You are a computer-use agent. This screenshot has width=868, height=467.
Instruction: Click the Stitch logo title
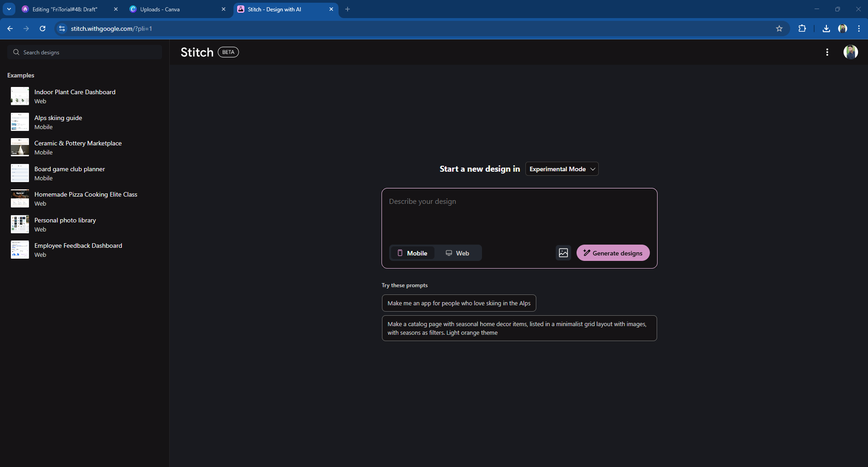[197, 52]
